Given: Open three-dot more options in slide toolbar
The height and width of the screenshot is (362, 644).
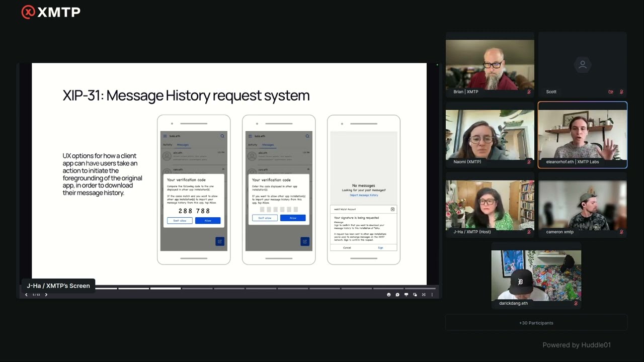Looking at the screenshot, I should tap(432, 295).
